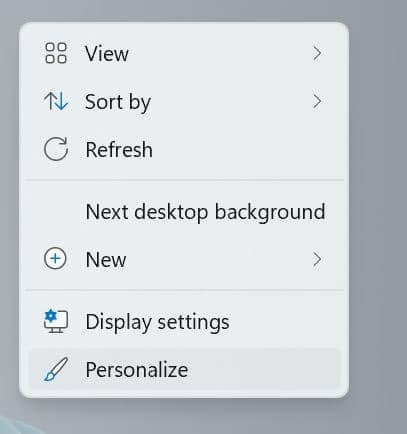Click blank icon space beside Next desktop background
The height and width of the screenshot is (434, 407).
click(x=56, y=212)
